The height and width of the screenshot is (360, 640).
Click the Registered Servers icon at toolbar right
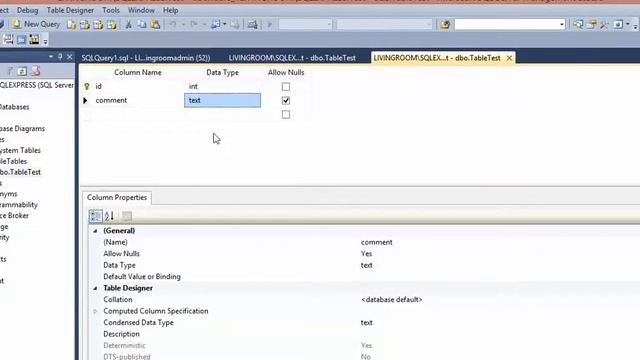pos(578,24)
